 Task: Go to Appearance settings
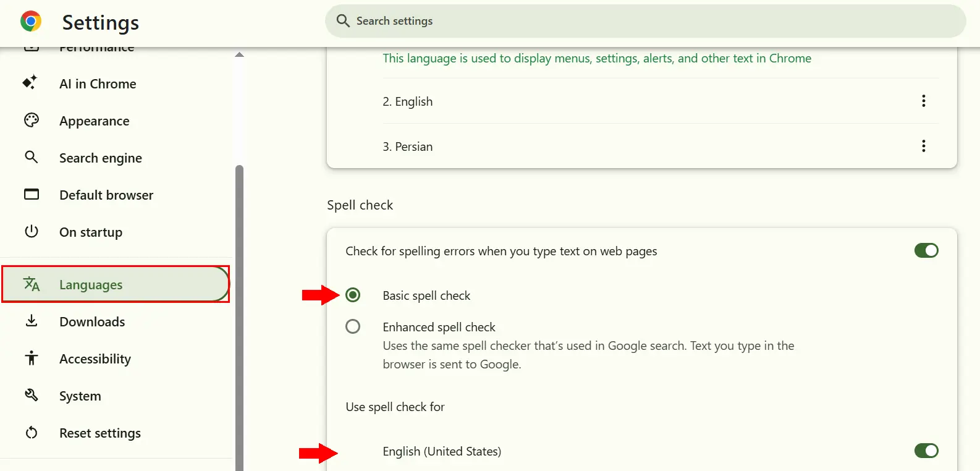click(x=116, y=121)
